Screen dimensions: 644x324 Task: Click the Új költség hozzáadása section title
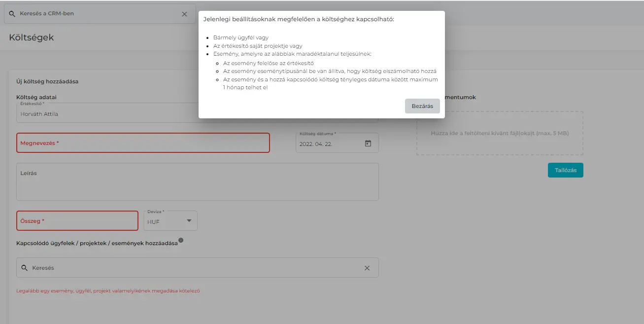click(47, 81)
